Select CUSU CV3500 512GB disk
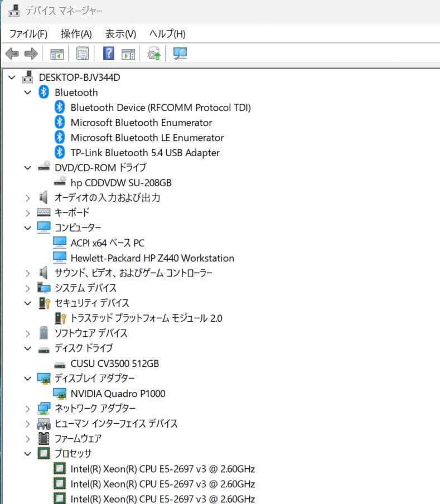Image resolution: width=440 pixels, height=504 pixels. (115, 364)
